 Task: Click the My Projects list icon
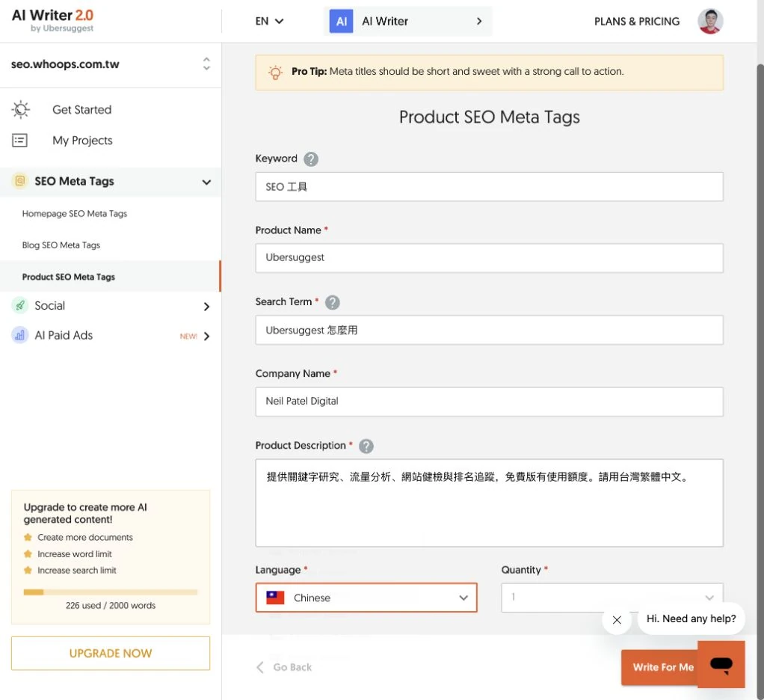click(19, 141)
